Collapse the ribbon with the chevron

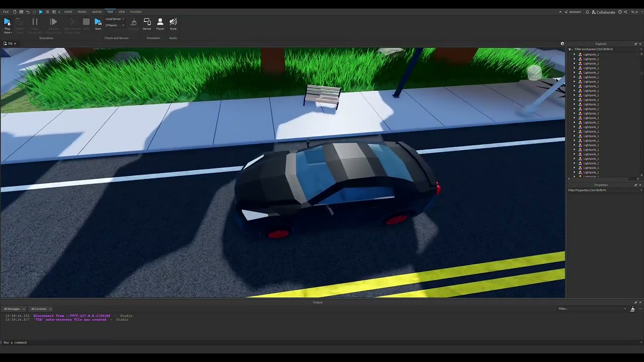click(x=560, y=12)
